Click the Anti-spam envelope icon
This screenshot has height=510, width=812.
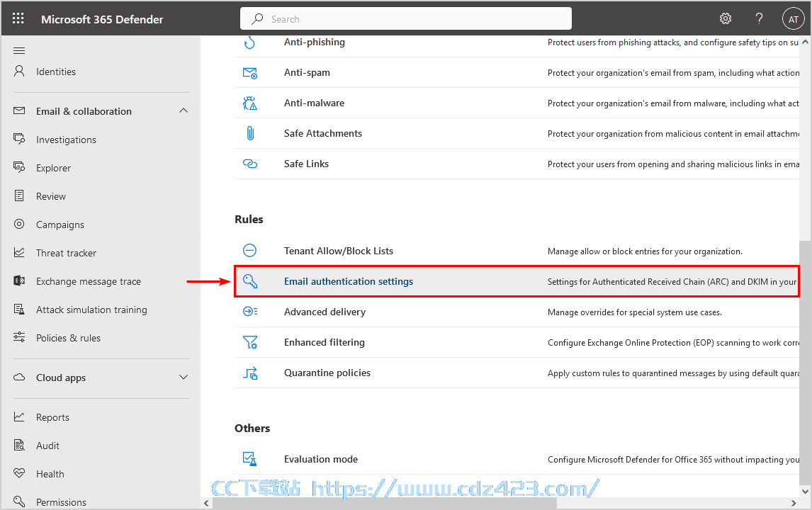(x=250, y=73)
